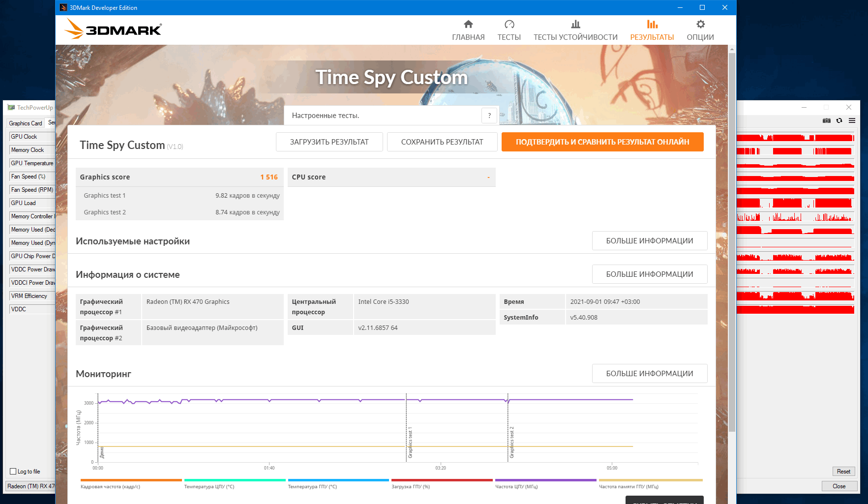868x504 pixels.
Task: Click VDDC sensor in GPU-Z
Action: [x=32, y=309]
